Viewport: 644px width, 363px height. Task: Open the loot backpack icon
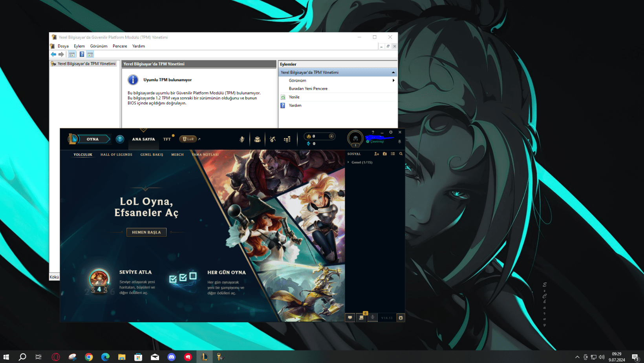pos(257,139)
